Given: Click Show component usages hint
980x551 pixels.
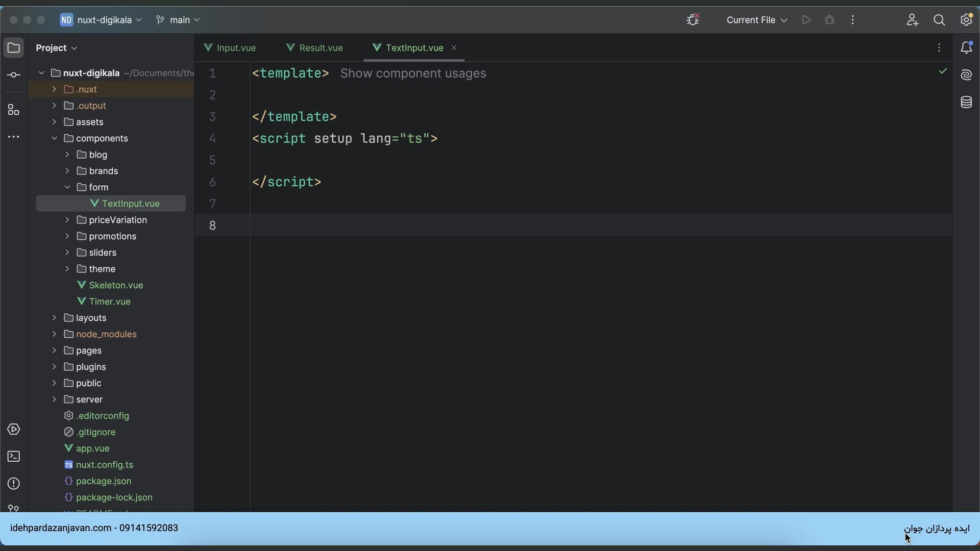Looking at the screenshot, I should pos(413,73).
